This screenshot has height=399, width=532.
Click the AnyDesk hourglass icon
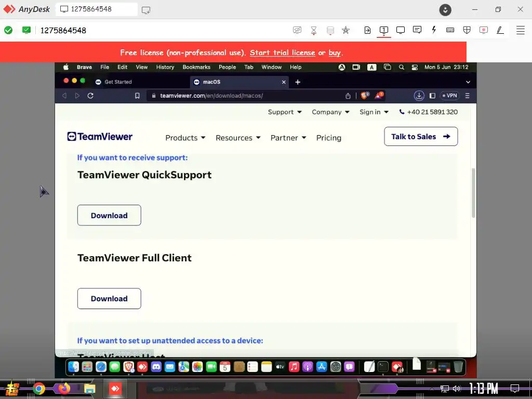point(314,30)
